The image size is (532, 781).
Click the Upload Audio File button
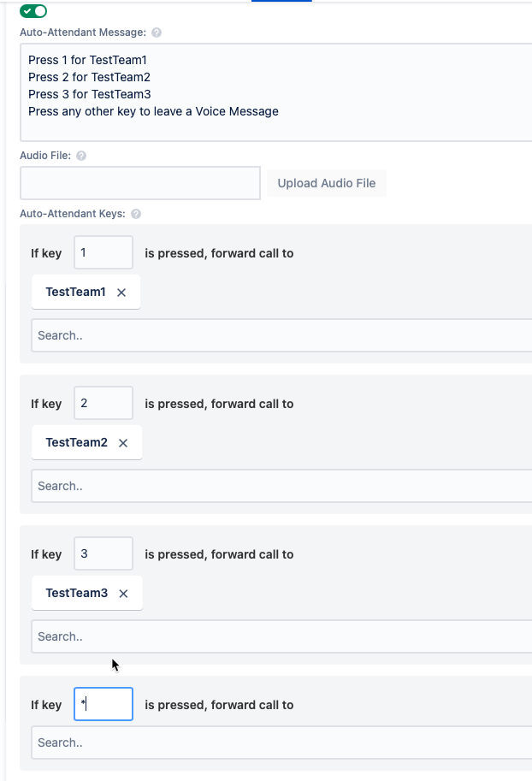[x=326, y=182]
